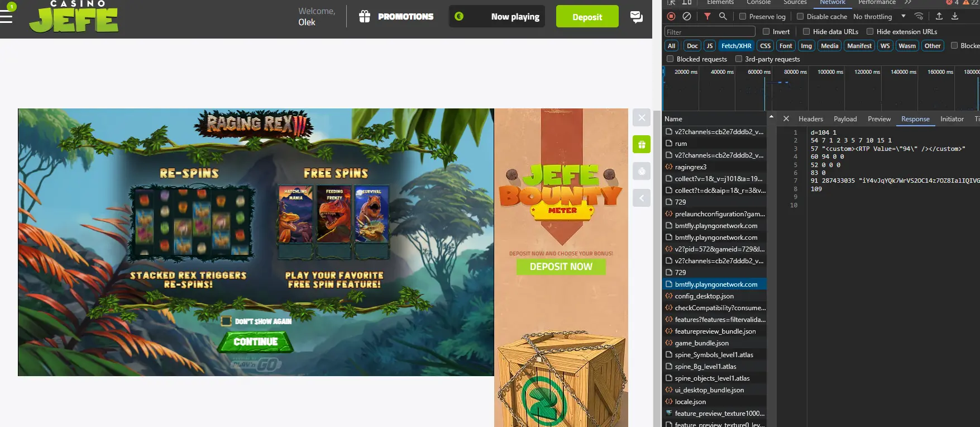Open the Initiator tab

click(952, 118)
